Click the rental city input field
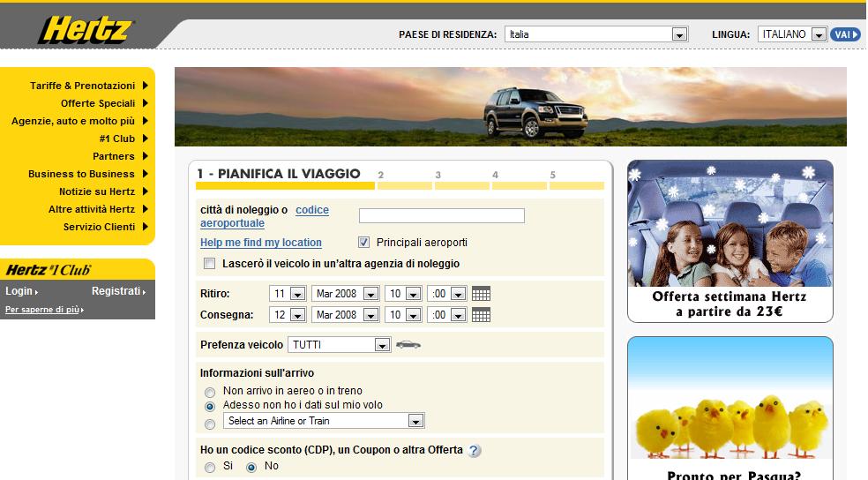 (x=442, y=215)
